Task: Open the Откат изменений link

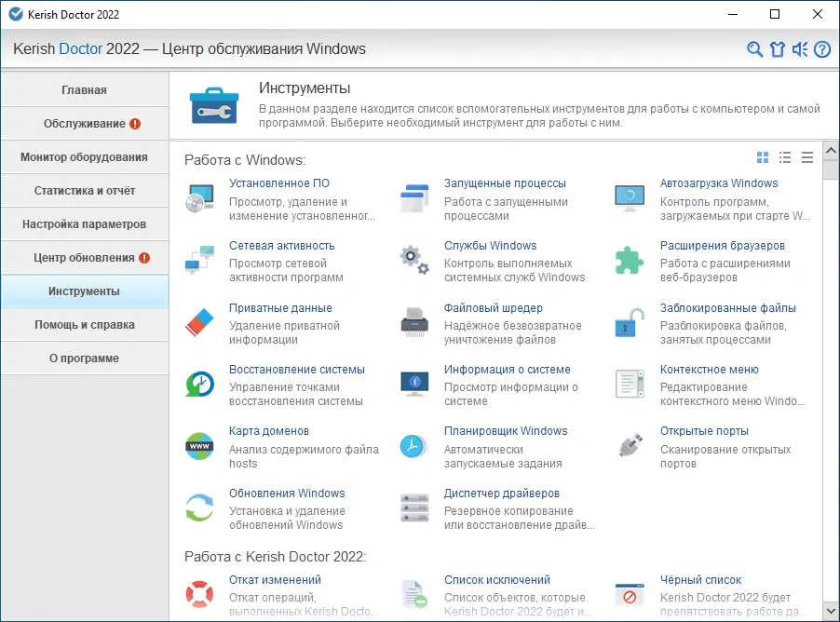Action: pyautogui.click(x=275, y=580)
